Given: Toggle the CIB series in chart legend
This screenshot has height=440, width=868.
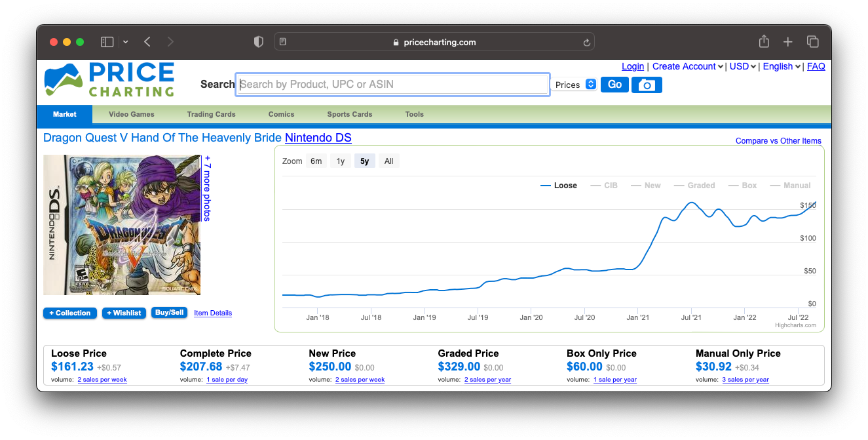Looking at the screenshot, I should pyautogui.click(x=604, y=186).
